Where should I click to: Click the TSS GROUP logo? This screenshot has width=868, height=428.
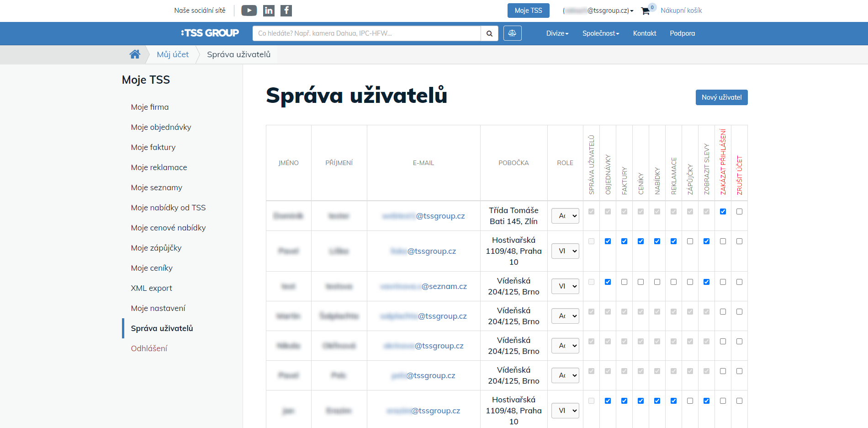210,33
